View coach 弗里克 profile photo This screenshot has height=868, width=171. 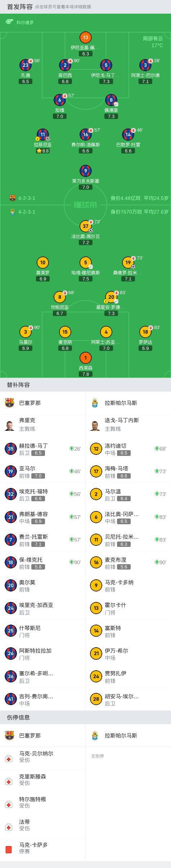tap(9, 425)
